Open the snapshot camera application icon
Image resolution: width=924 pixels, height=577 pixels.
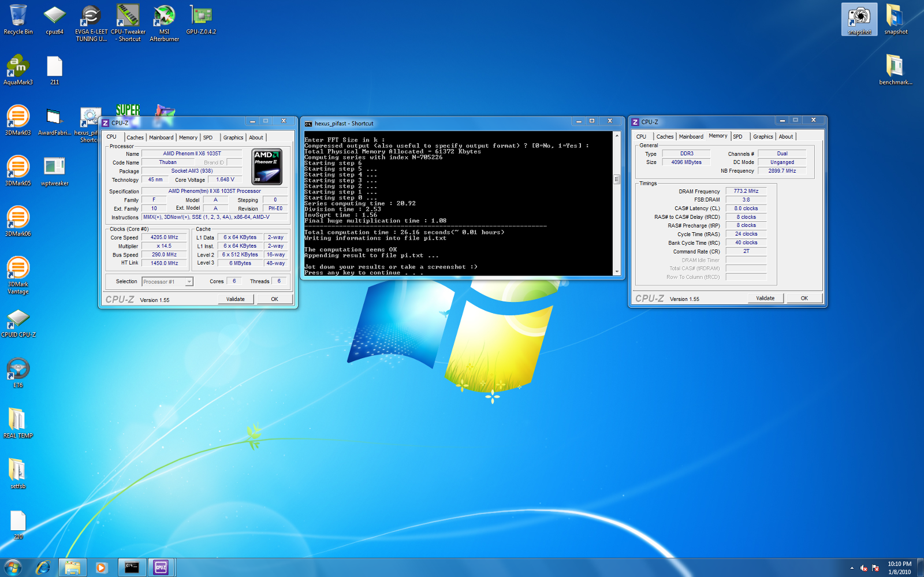click(859, 20)
